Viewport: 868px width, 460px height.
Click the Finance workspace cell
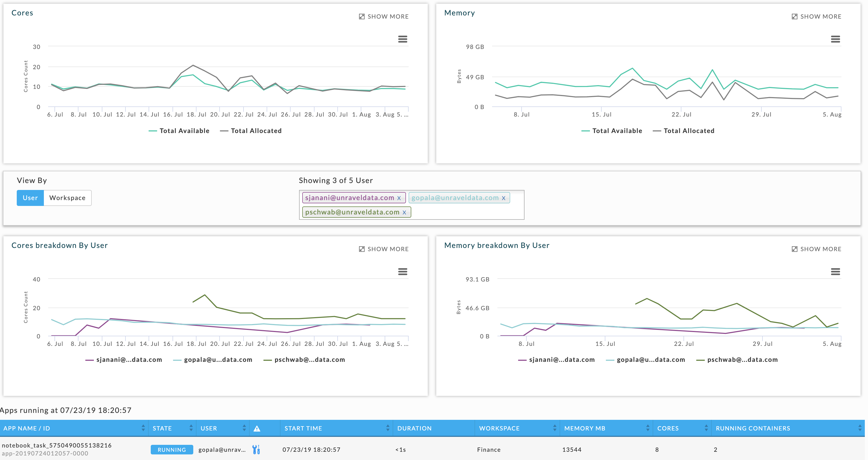point(489,450)
